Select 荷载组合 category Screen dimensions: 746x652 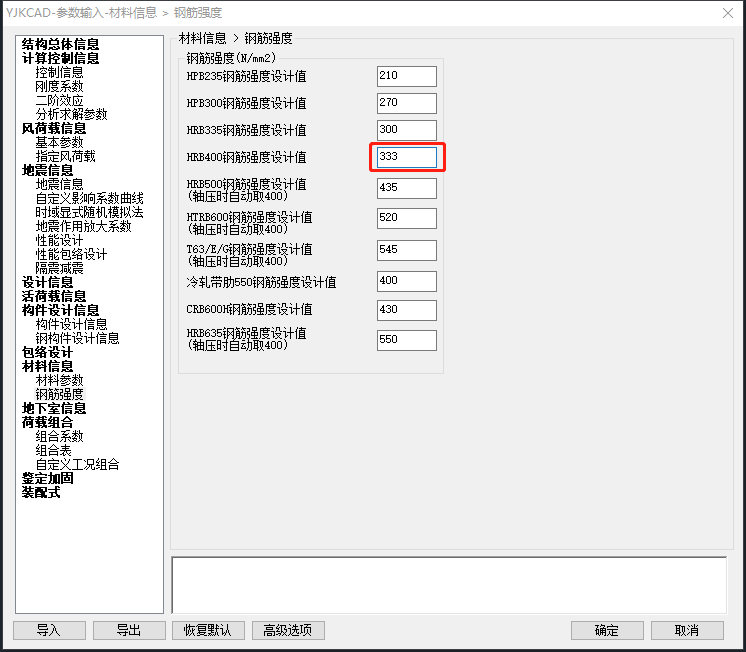click(x=48, y=422)
